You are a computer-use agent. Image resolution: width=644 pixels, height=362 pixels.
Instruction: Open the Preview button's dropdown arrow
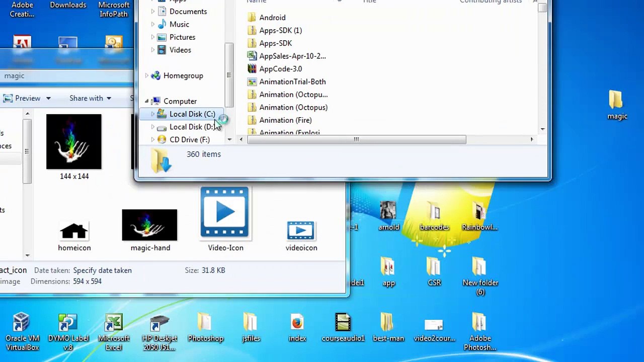48,98
